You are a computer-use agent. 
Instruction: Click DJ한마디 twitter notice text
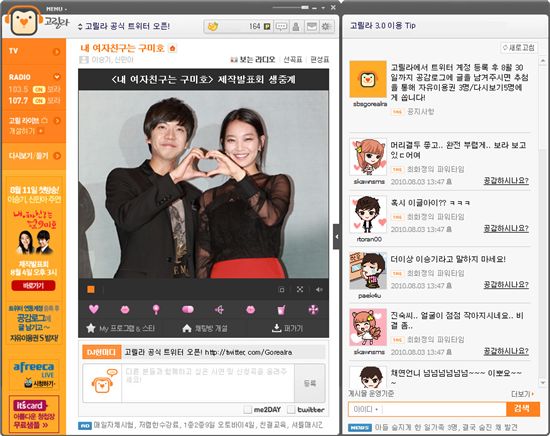tap(209, 352)
